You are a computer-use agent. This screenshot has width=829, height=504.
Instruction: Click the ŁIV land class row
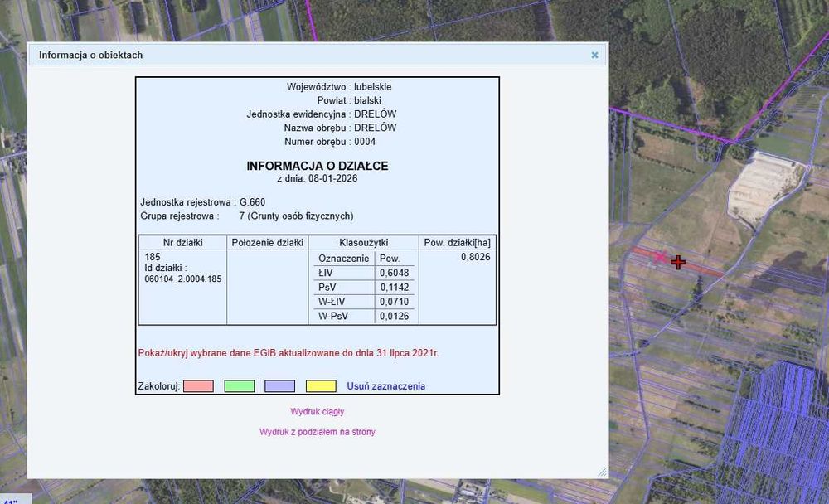pos(364,273)
